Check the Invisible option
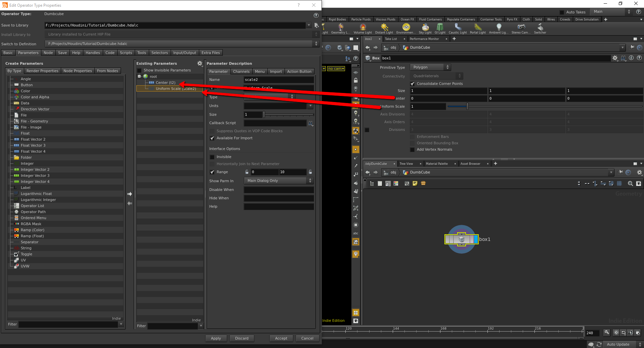644x348 pixels. [212, 157]
